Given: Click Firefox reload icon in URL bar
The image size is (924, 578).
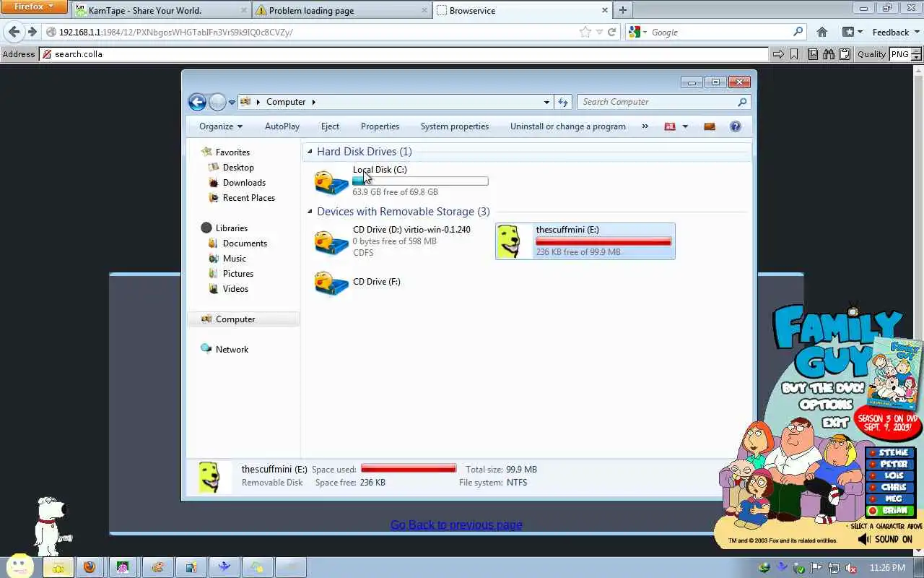Looking at the screenshot, I should 611,32.
